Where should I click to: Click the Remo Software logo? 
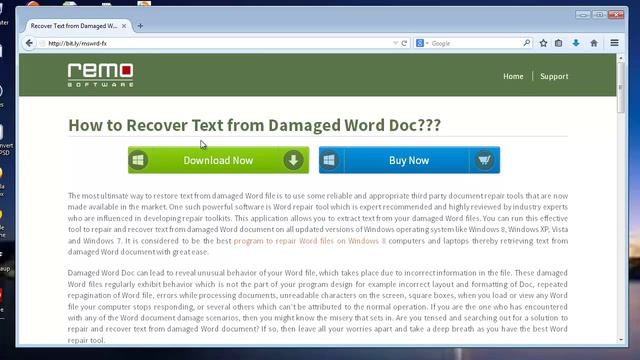(x=100, y=75)
